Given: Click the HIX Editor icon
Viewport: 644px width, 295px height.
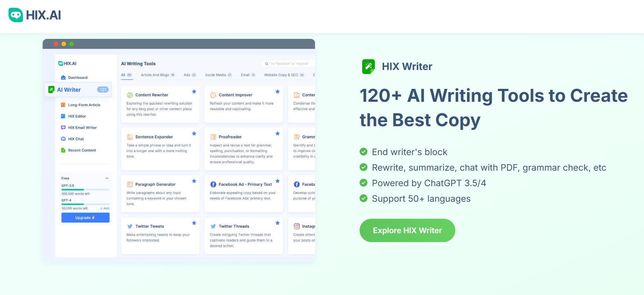Looking at the screenshot, I should 63,116.
